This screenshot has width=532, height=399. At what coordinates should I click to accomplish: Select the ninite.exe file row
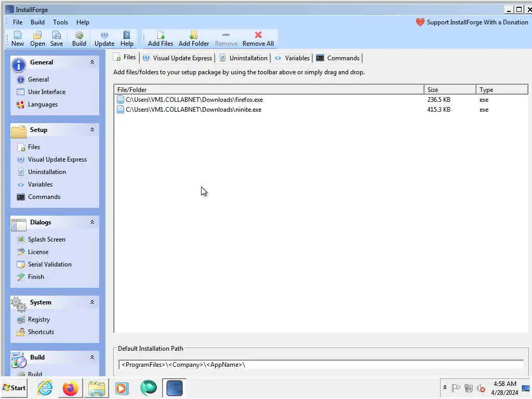321,110
